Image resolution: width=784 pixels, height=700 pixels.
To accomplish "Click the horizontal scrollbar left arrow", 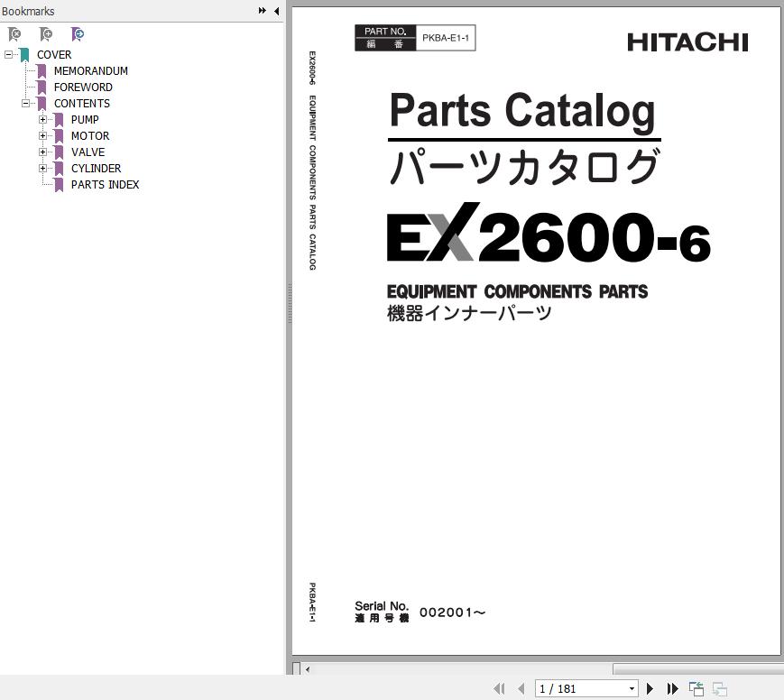I will pos(308,669).
